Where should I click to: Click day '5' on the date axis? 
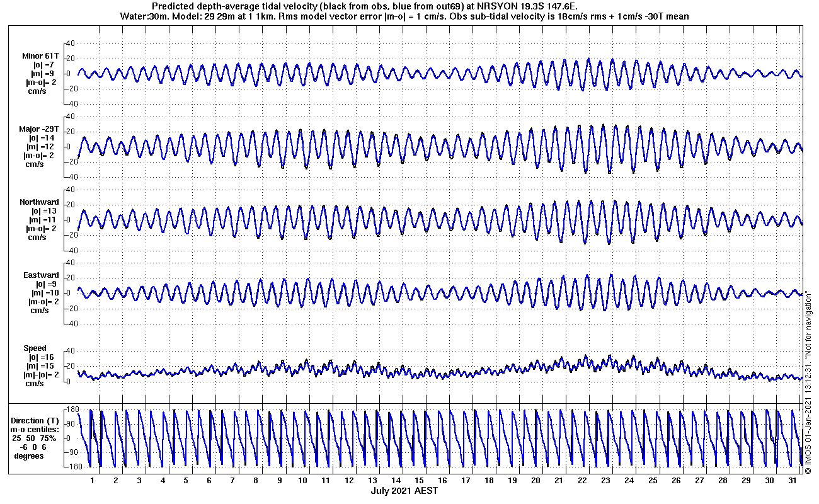pos(186,480)
